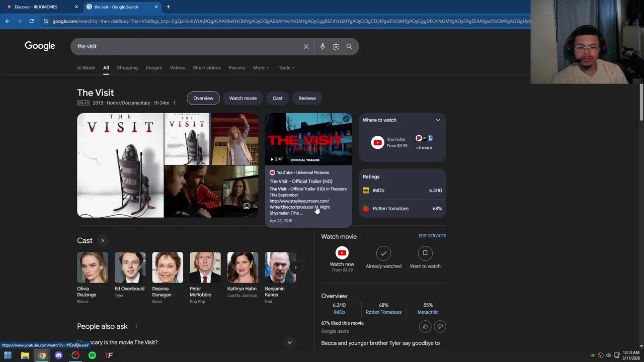Click the thumbs up like icon
The width and height of the screenshot is (644, 362).
click(425, 326)
